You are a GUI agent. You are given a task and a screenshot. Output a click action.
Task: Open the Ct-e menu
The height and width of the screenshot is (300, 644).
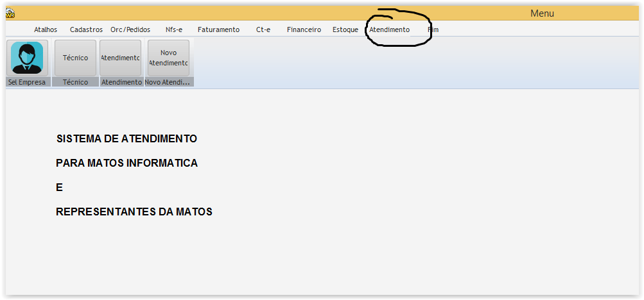coord(263,29)
